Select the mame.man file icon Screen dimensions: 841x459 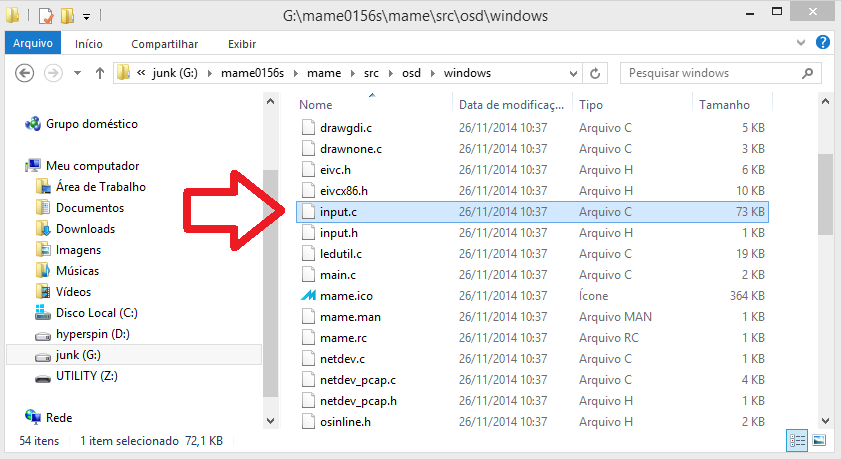(x=308, y=316)
